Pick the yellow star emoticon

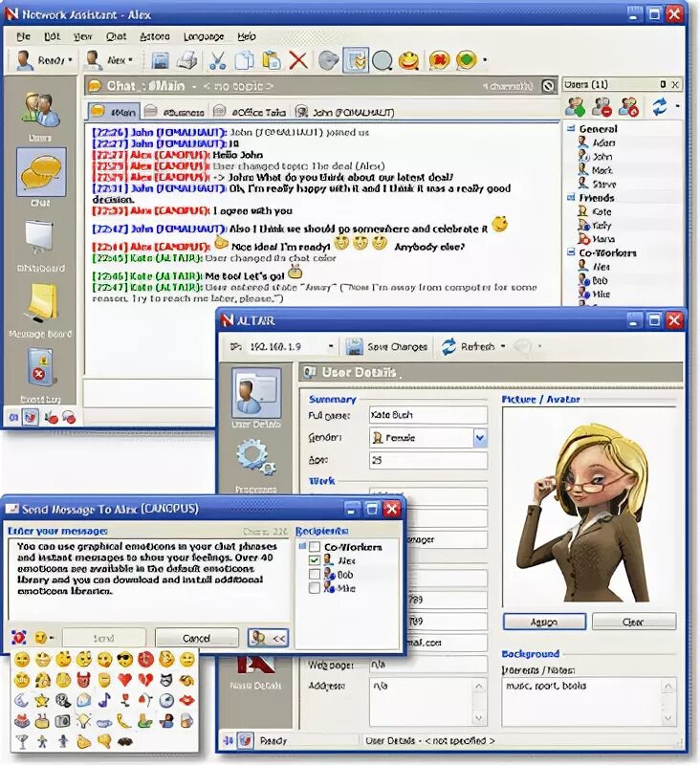coord(42,701)
